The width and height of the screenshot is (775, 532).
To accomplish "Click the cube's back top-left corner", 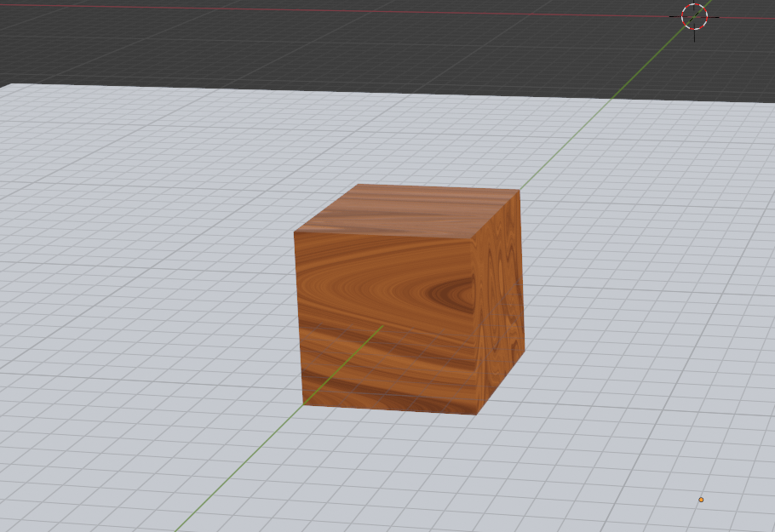I will pyautogui.click(x=358, y=185).
